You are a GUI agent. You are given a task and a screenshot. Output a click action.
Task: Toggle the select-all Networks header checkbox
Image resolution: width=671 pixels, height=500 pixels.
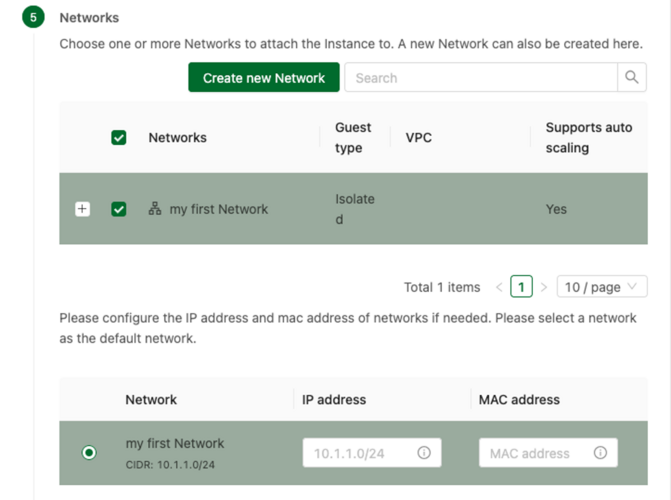click(119, 137)
